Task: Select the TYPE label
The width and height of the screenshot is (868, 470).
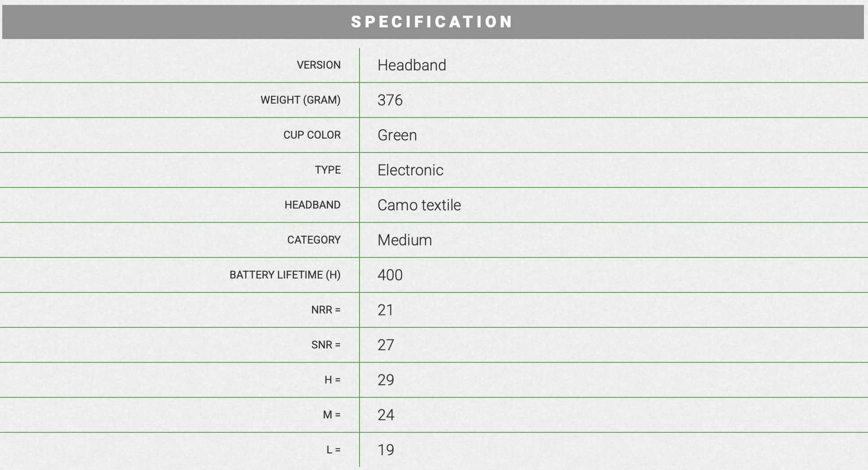Action: tap(328, 170)
